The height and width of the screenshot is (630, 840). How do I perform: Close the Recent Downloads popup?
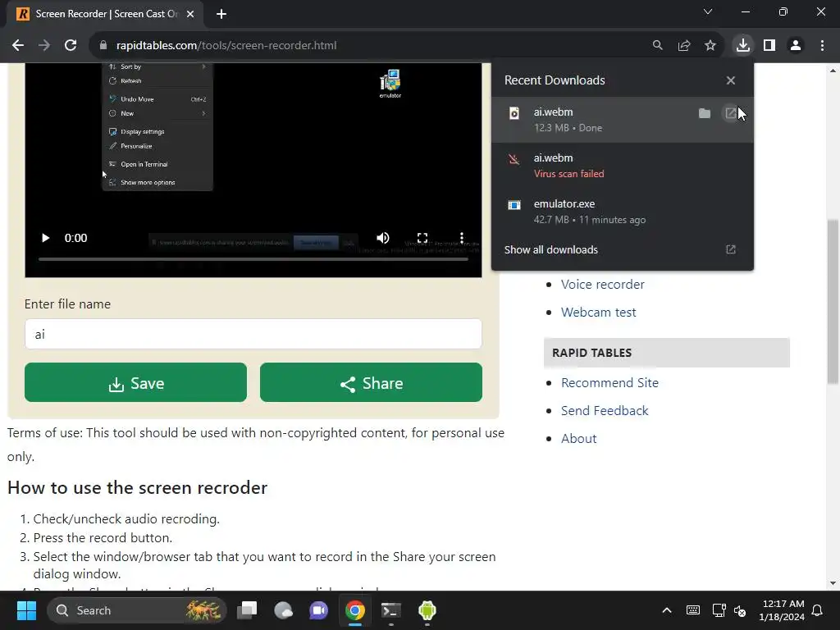point(731,80)
